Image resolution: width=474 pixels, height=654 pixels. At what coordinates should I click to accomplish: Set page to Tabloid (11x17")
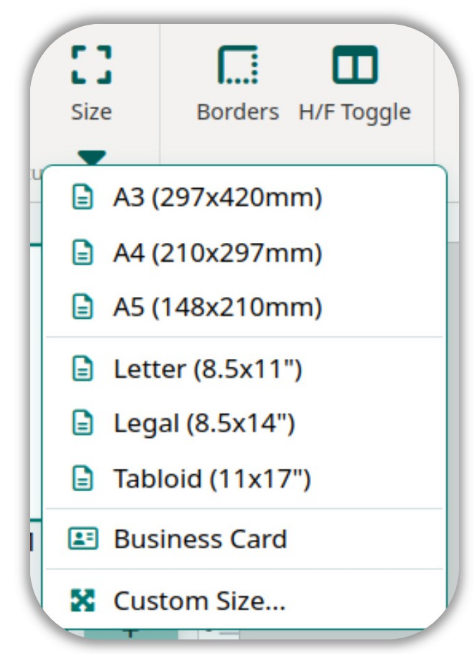[244, 478]
